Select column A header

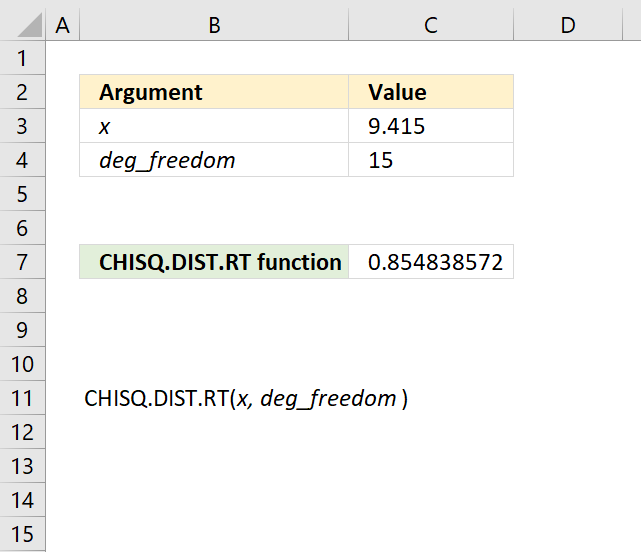(63, 25)
